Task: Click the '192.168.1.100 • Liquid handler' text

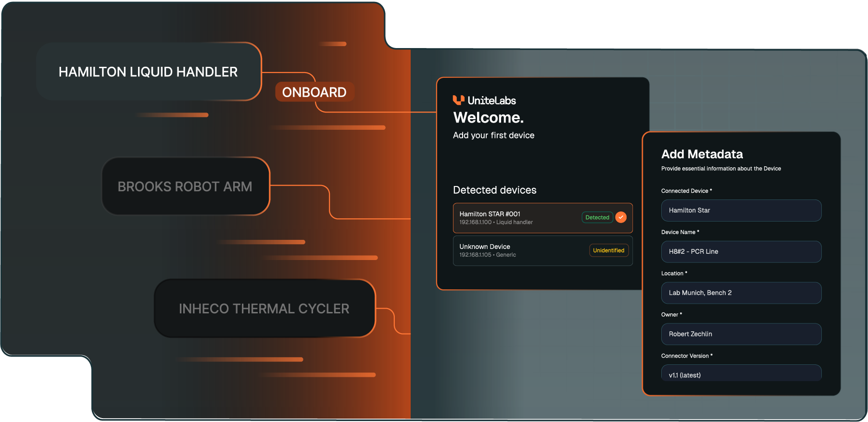Action: 496,222
